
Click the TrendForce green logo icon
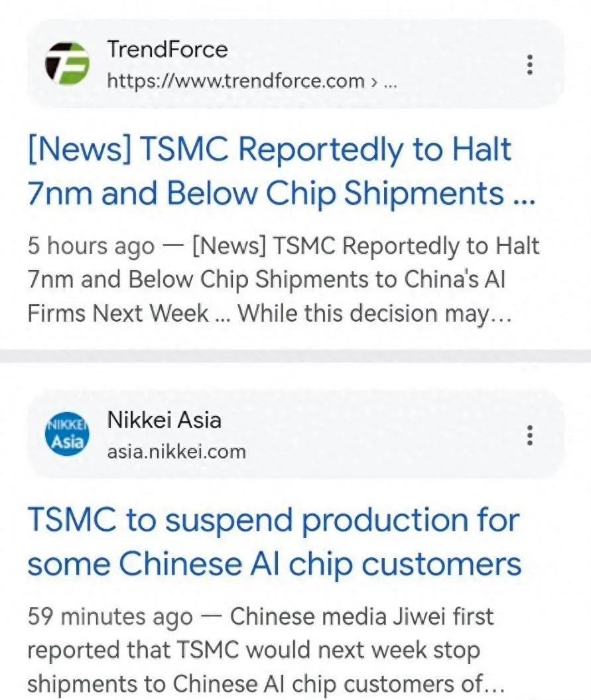tap(67, 64)
